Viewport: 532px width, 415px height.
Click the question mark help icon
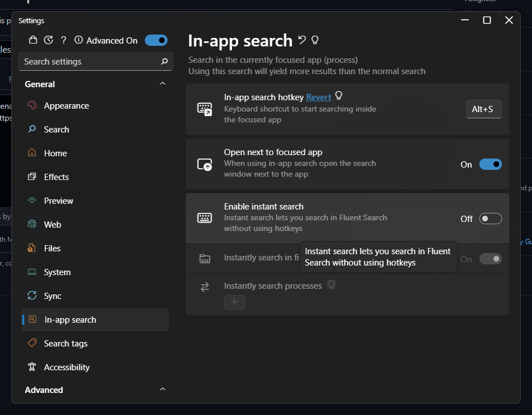point(63,40)
